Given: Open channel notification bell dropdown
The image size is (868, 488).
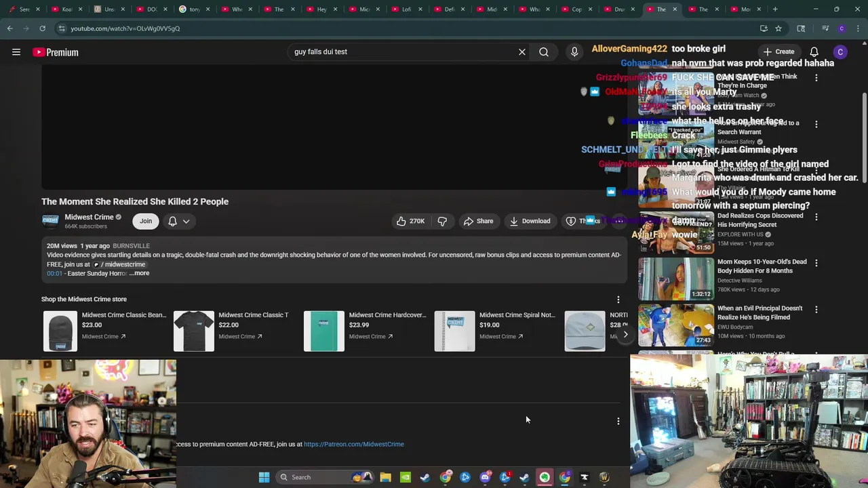Looking at the screenshot, I should (x=178, y=221).
